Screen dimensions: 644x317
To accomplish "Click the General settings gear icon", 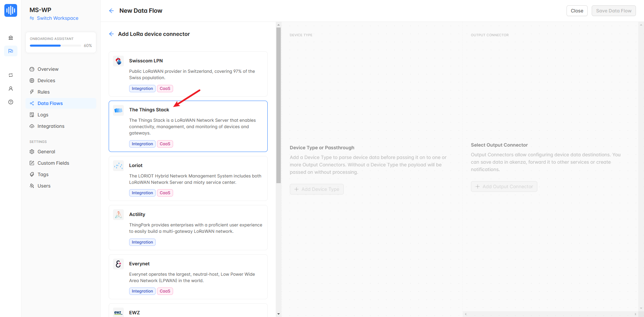I will point(32,152).
